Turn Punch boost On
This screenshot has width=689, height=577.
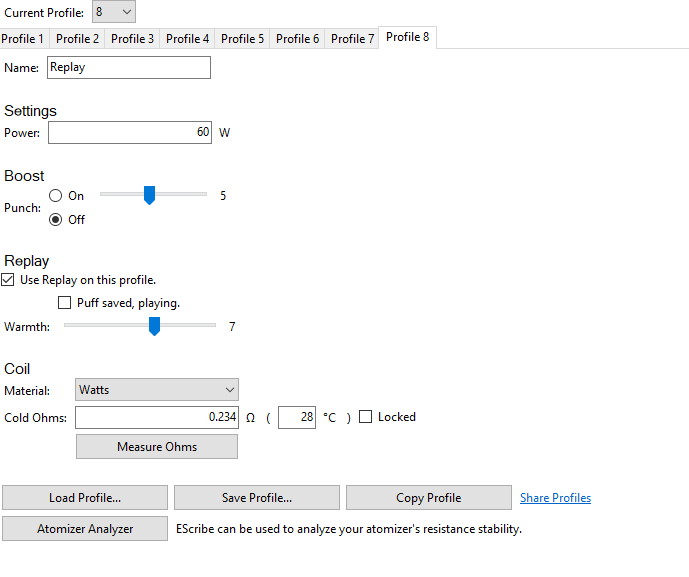pos(56,196)
